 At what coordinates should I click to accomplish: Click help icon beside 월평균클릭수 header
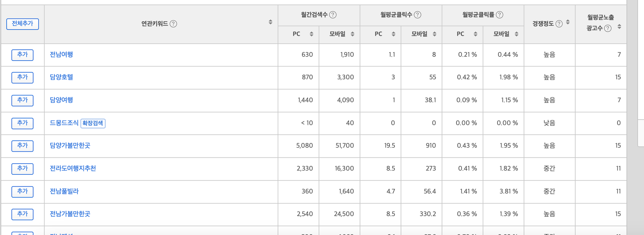[417, 15]
